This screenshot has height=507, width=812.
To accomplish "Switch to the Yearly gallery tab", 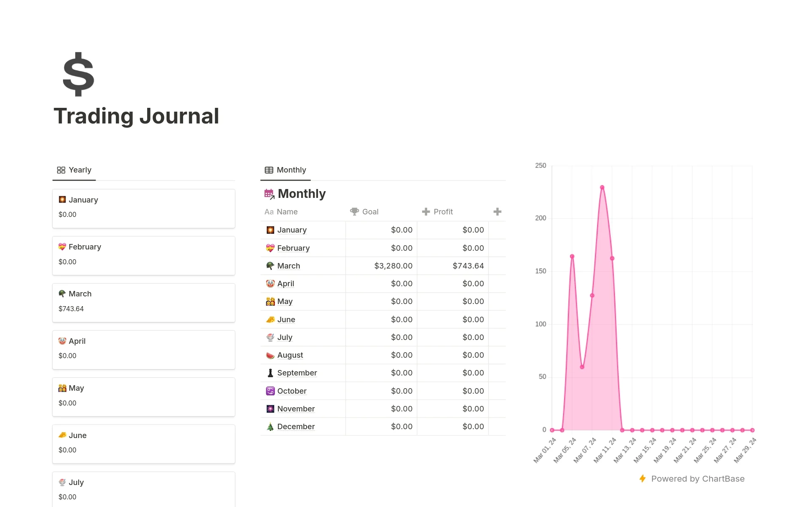I will (74, 170).
